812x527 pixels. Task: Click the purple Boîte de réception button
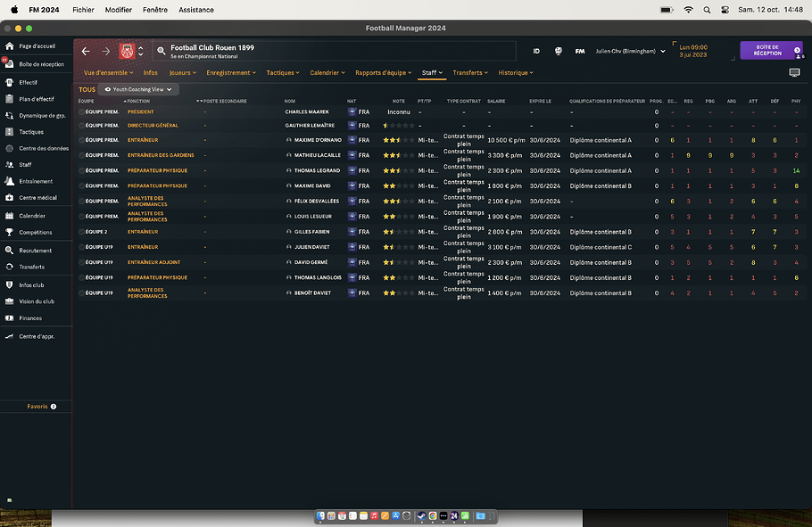click(x=768, y=51)
